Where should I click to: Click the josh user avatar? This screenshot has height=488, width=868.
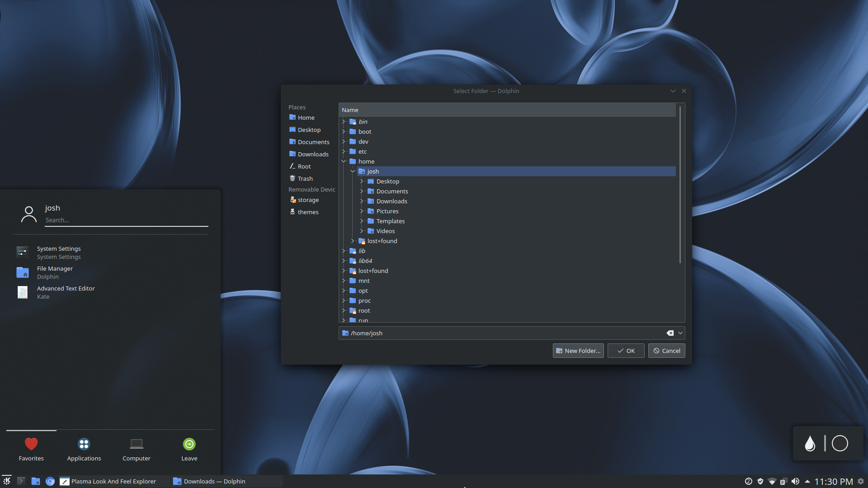coord(29,214)
